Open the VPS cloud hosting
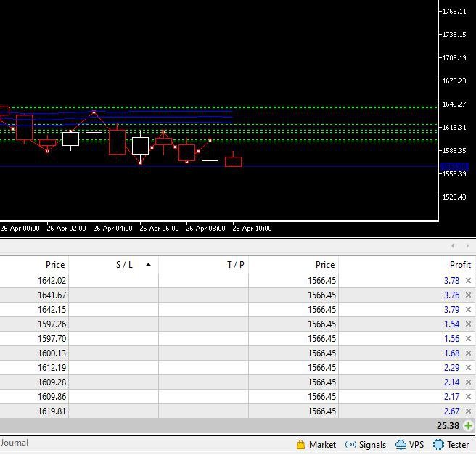This screenshot has height=455, width=476. [411, 445]
